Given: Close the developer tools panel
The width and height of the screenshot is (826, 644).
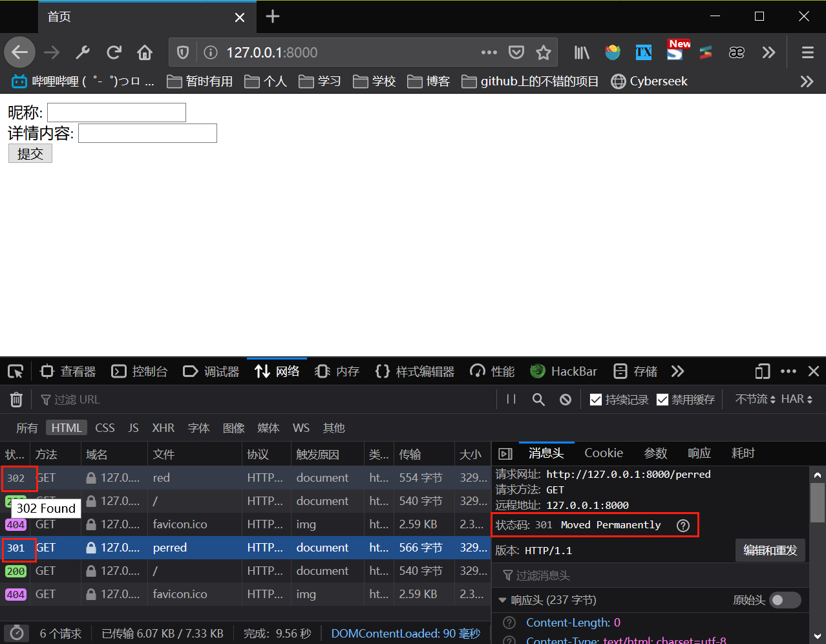Looking at the screenshot, I should (x=814, y=371).
